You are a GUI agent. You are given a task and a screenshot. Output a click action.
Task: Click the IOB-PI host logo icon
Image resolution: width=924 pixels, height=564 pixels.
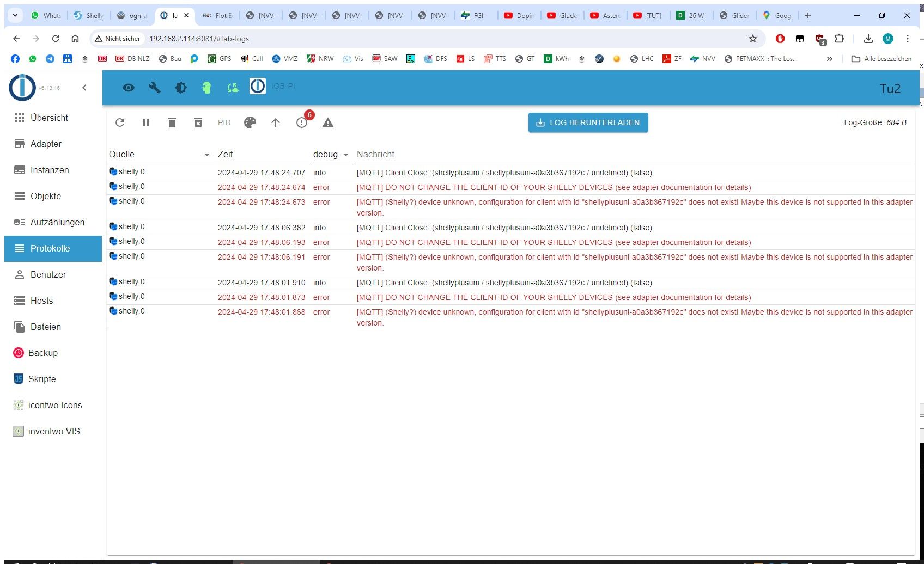258,86
